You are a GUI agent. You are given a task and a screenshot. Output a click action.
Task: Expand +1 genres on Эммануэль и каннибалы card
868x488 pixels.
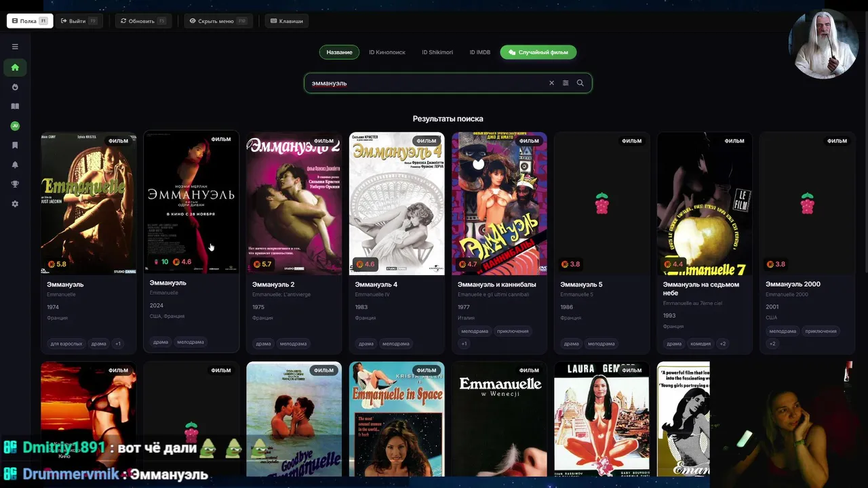465,344
